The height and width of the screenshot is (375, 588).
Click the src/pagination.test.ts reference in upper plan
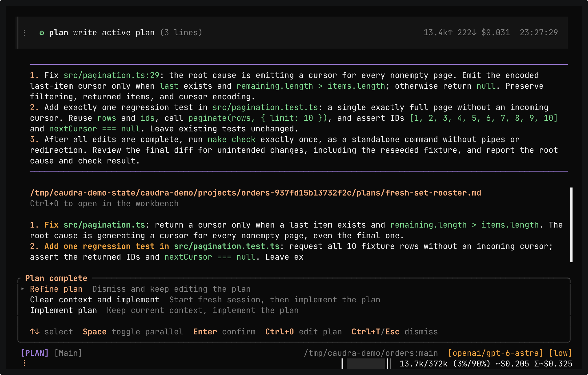point(265,107)
